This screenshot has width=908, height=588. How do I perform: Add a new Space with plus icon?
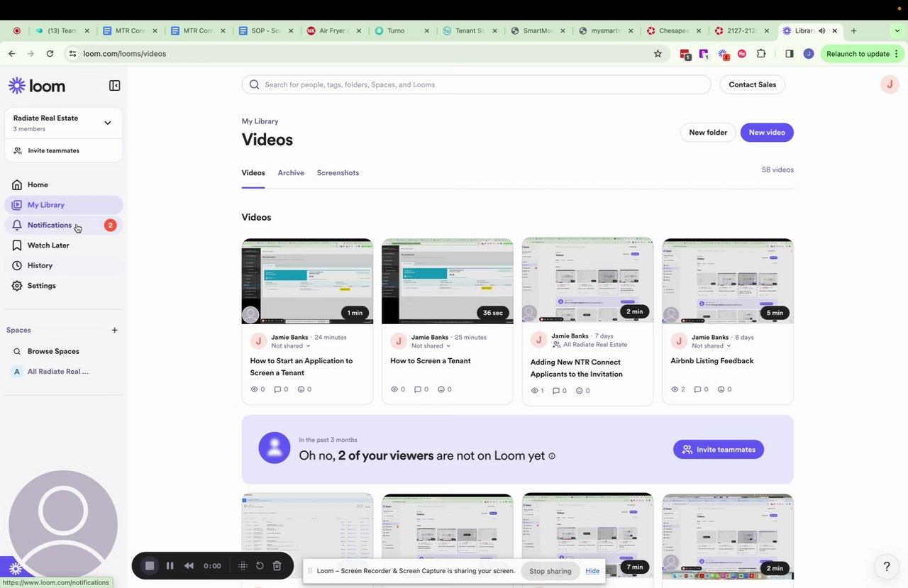(x=115, y=330)
